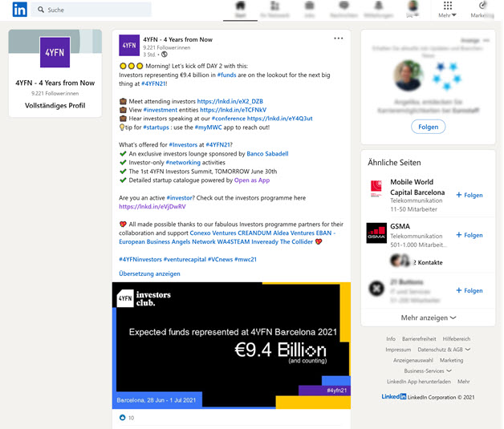
Task: Click the footer Mehr link
Action: (464, 382)
